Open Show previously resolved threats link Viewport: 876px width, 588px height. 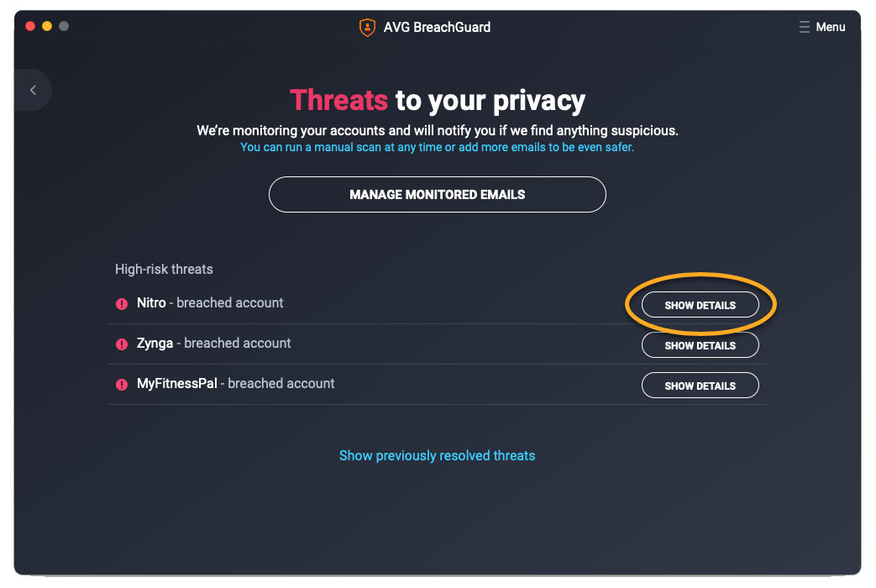pos(437,455)
